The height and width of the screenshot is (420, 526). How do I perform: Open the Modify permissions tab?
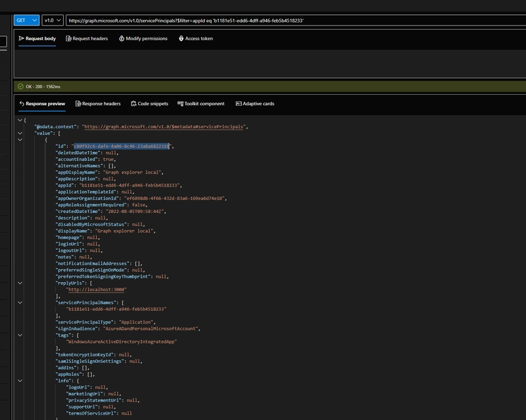pos(143,39)
